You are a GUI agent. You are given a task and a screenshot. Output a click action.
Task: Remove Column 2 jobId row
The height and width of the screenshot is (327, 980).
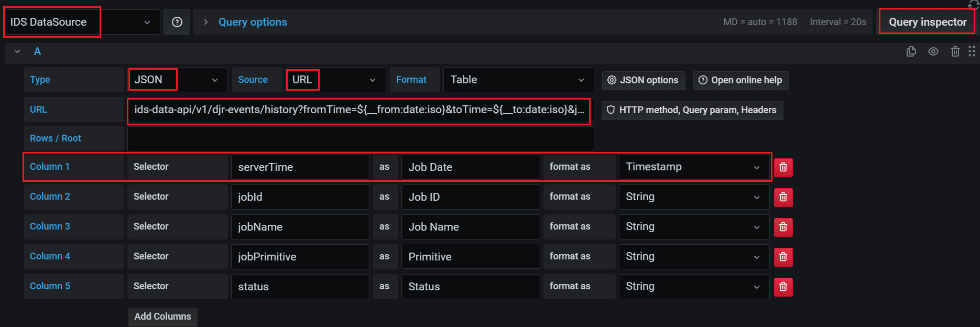pos(783,197)
